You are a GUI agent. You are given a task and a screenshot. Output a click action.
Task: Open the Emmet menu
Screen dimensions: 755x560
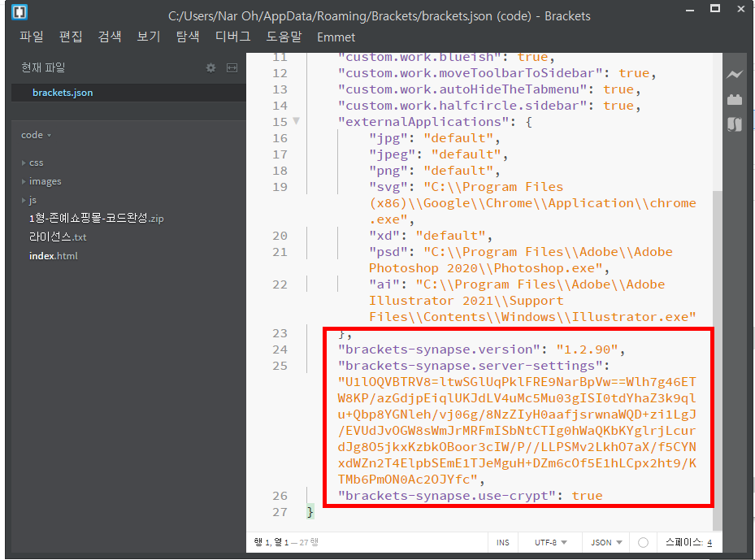(x=336, y=37)
